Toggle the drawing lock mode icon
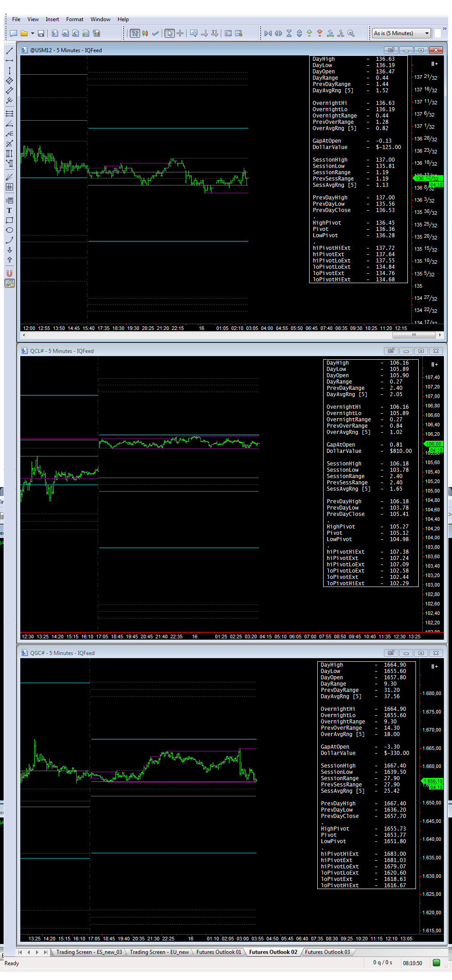The width and height of the screenshot is (452, 980). 9,283
